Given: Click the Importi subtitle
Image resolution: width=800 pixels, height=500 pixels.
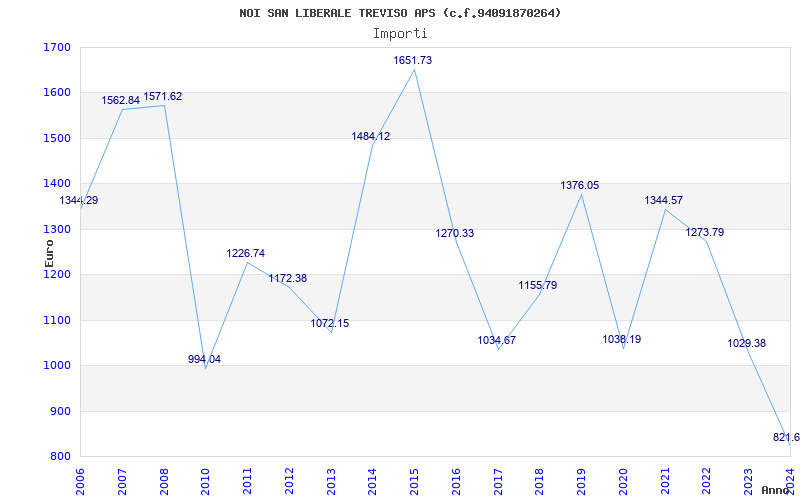Looking at the screenshot, I should tap(400, 34).
